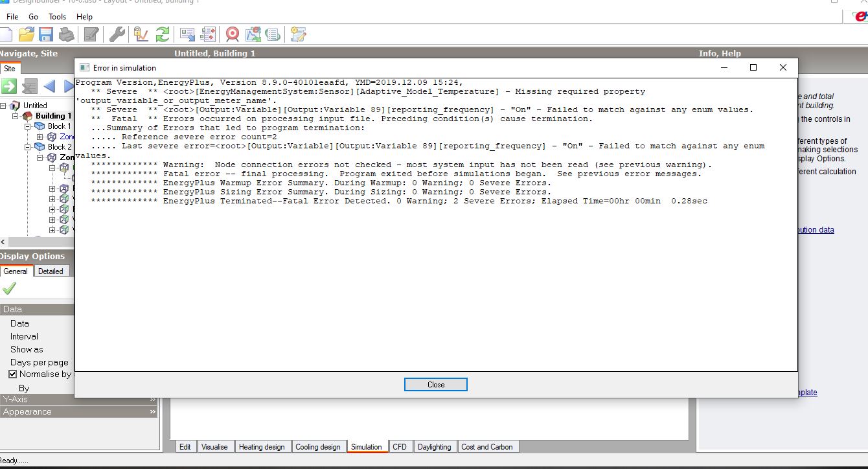Collapse Block 2 tree node

point(28,147)
